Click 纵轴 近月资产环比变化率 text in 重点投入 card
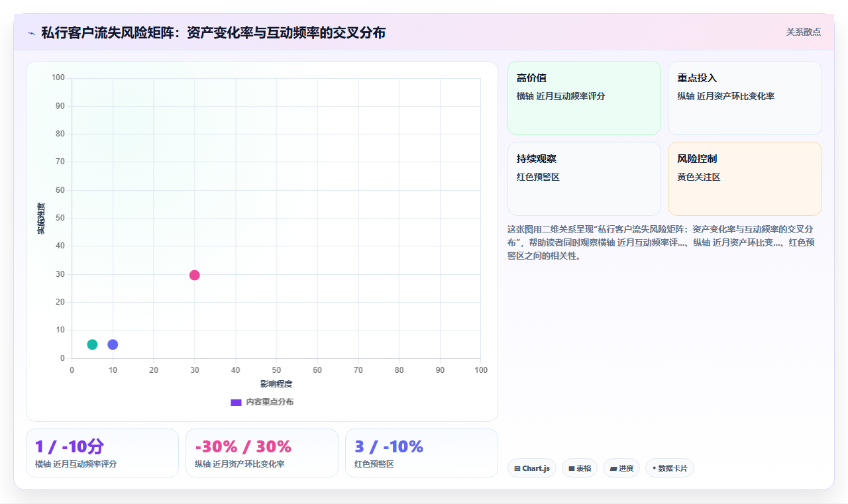The height and width of the screenshot is (504, 848). tap(726, 96)
